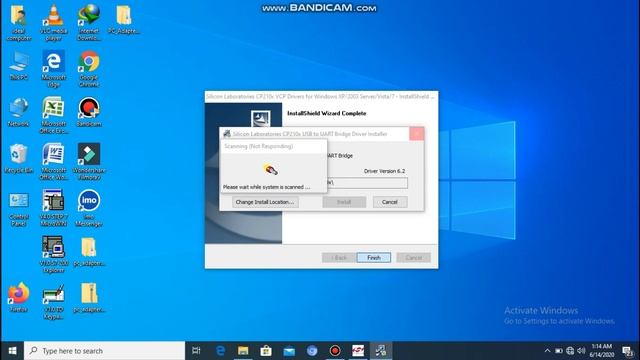Viewport: 640px width, 360px height.
Task: Open Microsoft Office Word desktop shortcut
Action: pos(53,162)
